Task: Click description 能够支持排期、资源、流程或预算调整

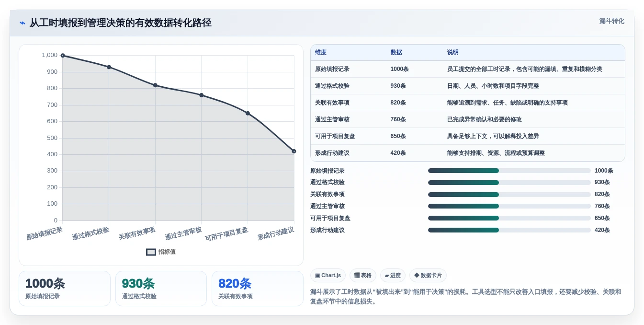Action: [x=496, y=153]
